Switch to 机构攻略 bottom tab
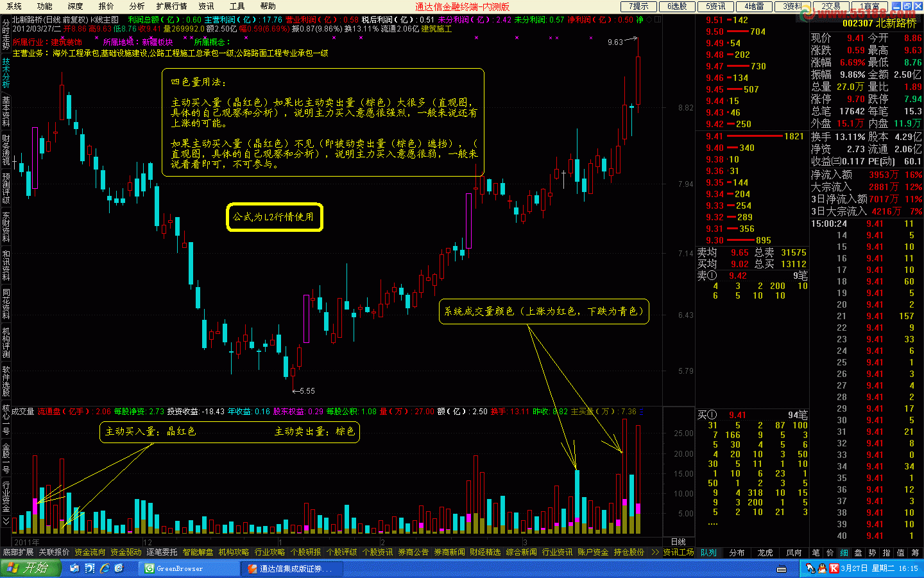 (234, 552)
